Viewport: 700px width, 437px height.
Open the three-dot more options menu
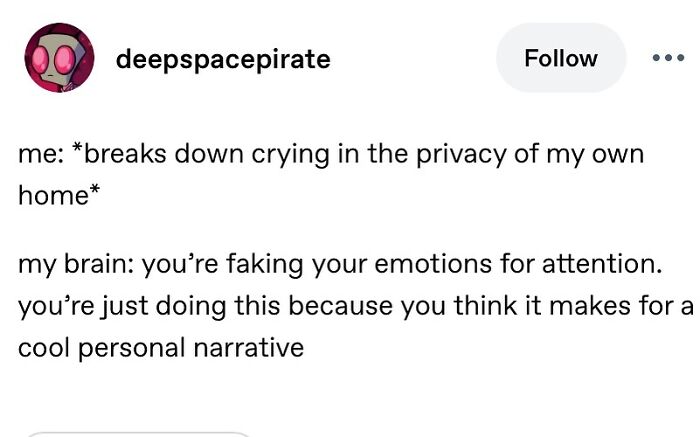667,58
